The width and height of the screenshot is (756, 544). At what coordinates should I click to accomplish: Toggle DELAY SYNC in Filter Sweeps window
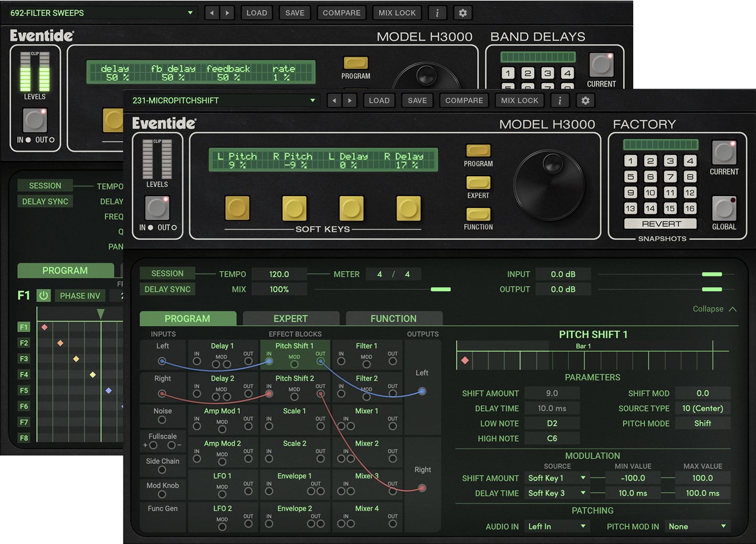tap(45, 201)
